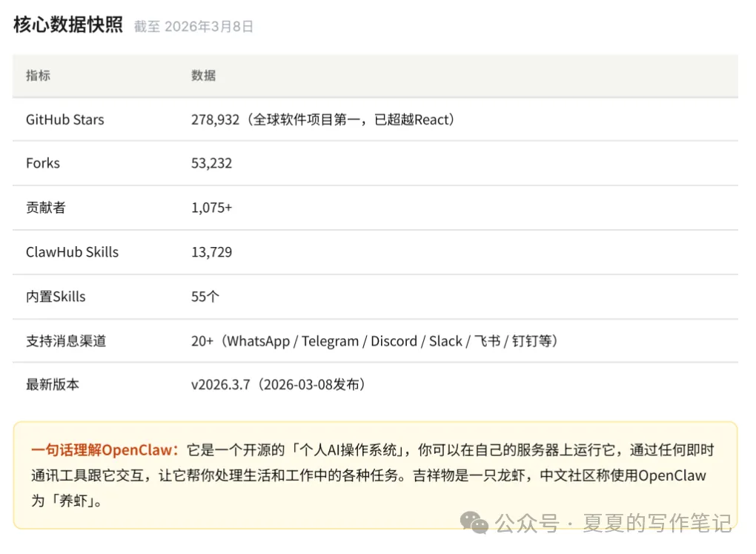Select the Forks row label
The width and height of the screenshot is (756, 554).
(x=43, y=163)
